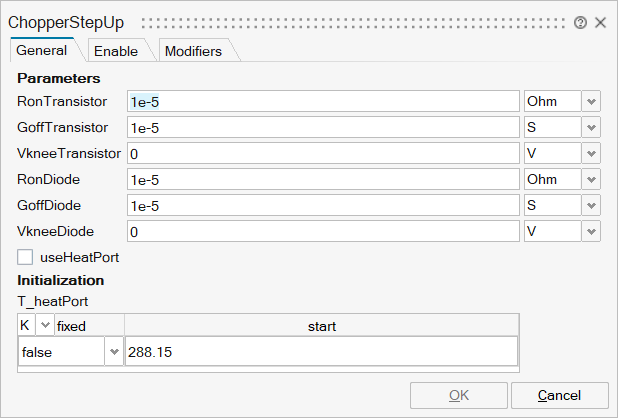The height and width of the screenshot is (418, 618).
Task: Select the General tab
Action: [x=42, y=50]
